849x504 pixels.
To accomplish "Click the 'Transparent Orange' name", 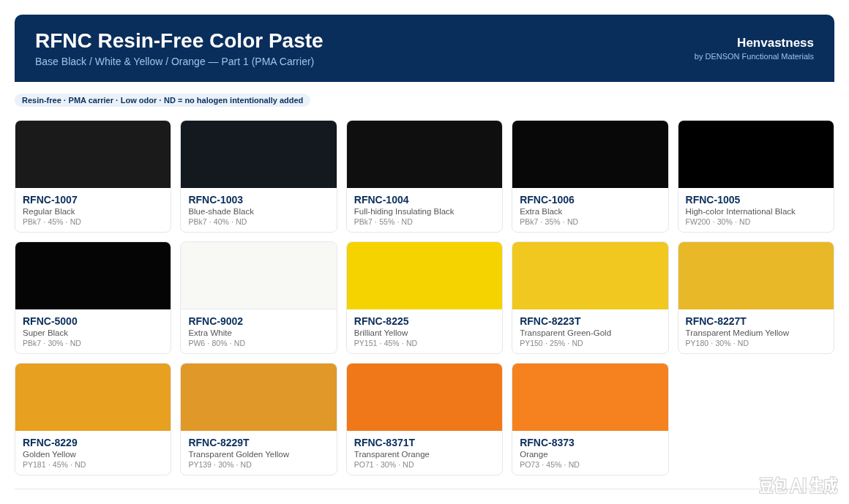I will coord(392,454).
